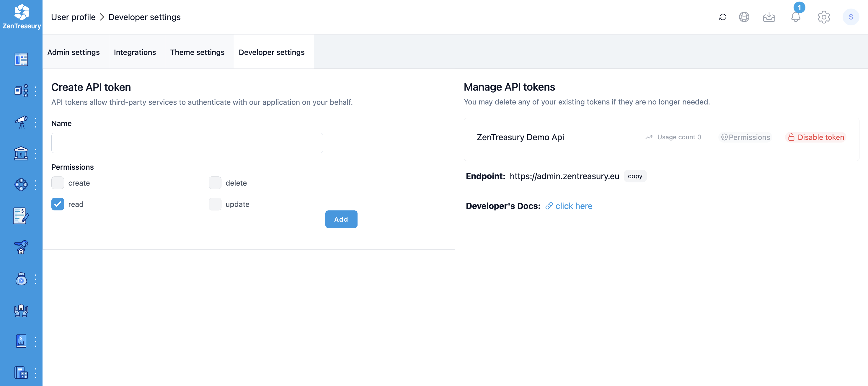
Task: Click the telescope sidebar icon
Action: [21, 122]
